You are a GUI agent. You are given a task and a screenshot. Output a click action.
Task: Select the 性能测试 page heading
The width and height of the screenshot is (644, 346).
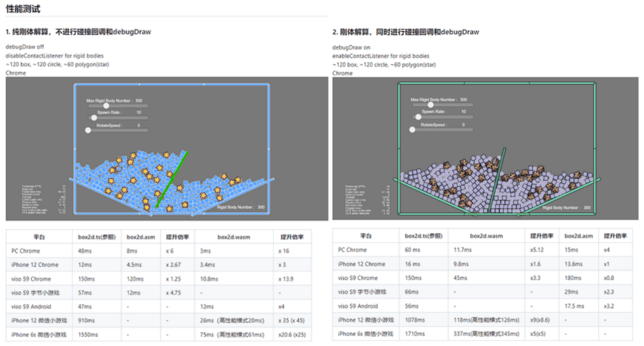[23, 8]
